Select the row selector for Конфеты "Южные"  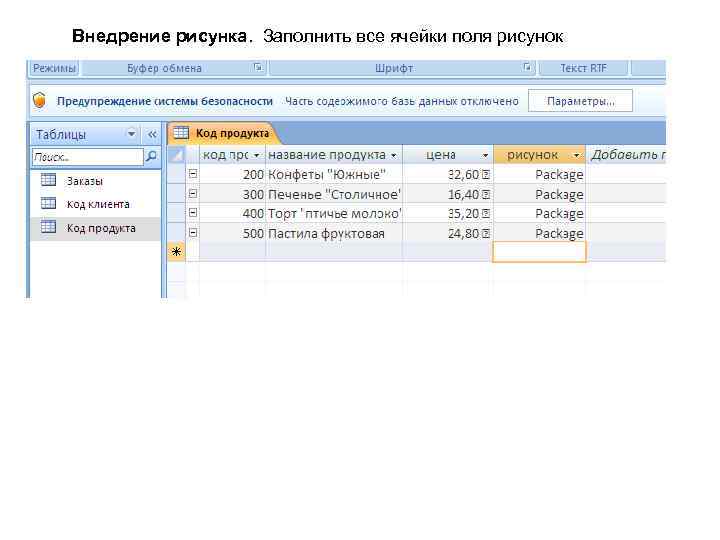(x=177, y=174)
